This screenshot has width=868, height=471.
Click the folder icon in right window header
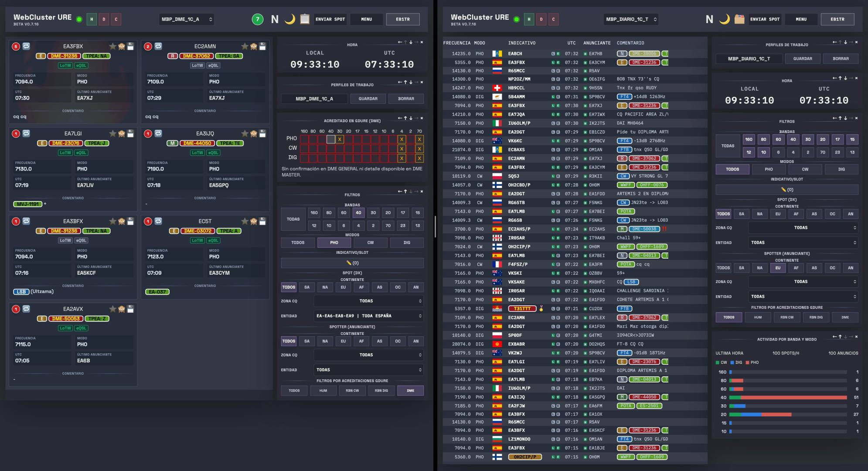click(x=739, y=19)
